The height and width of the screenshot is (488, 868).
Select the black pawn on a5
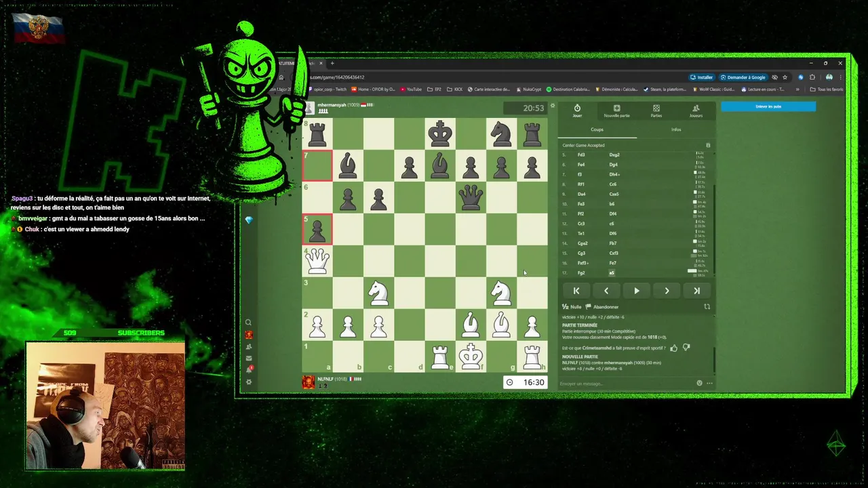tap(317, 229)
